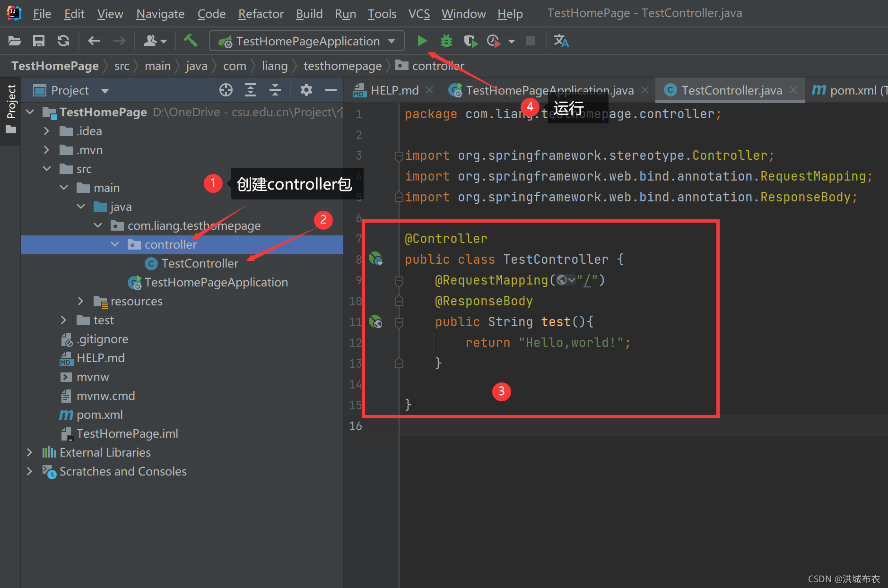Viewport: 888px width, 588px height.
Task: Collapse the TestHomePage root node
Action: pos(30,112)
